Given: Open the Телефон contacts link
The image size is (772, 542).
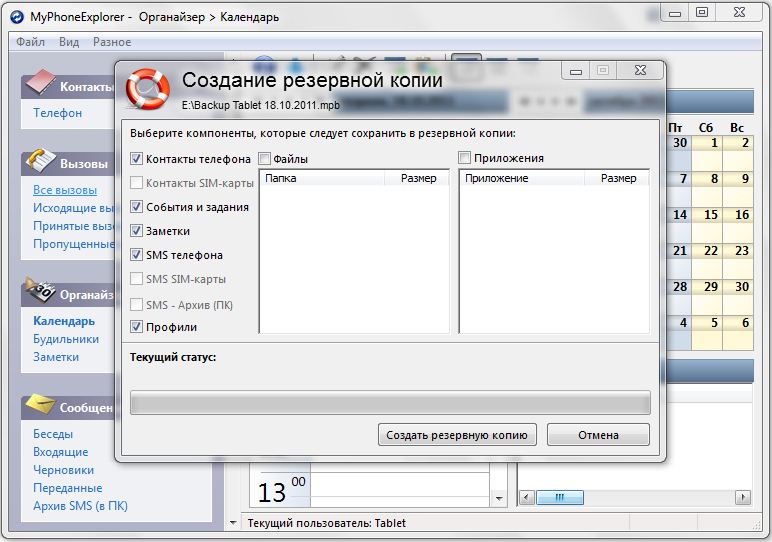Looking at the screenshot, I should click(58, 113).
